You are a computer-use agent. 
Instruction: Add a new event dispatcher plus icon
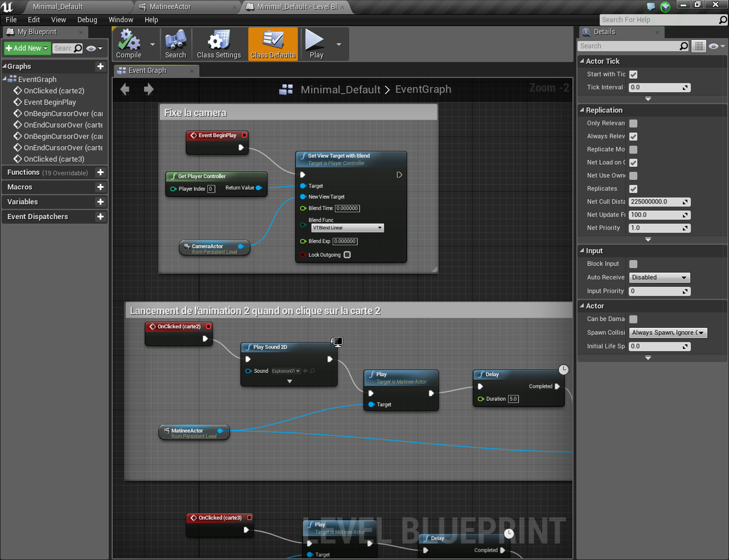point(100,217)
